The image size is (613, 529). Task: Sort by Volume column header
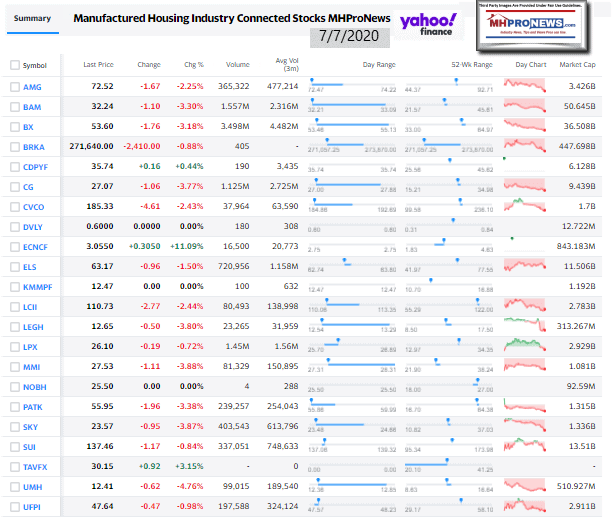[x=236, y=65]
